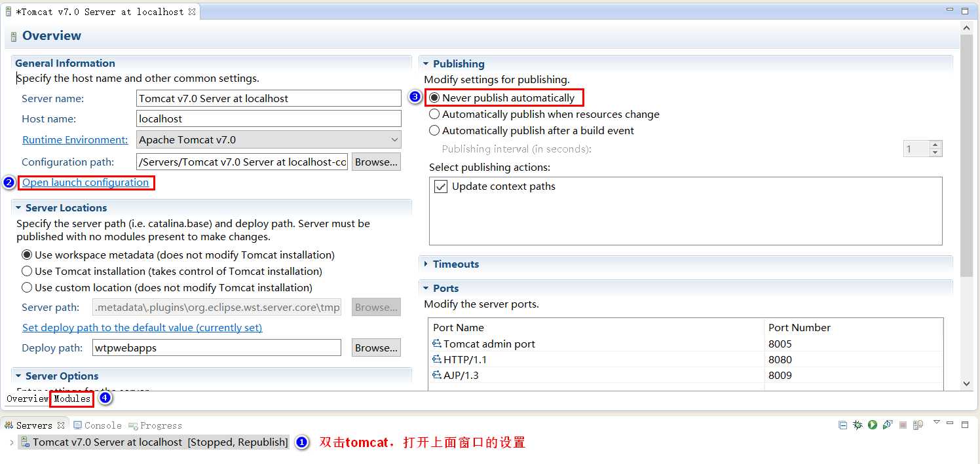
Task: Open the Runtime Environment dropdown
Action: click(394, 139)
